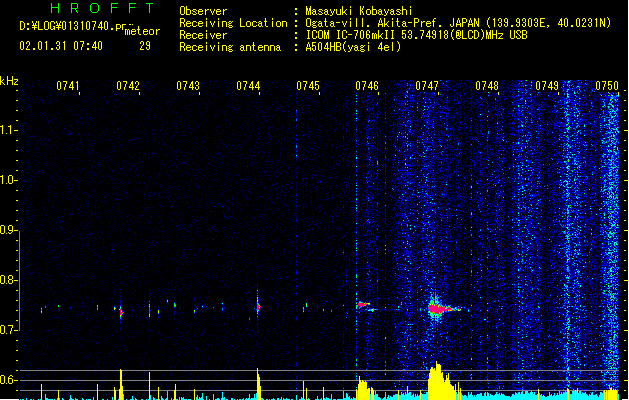The height and width of the screenshot is (400, 629).
Task: Click the meteor echo at 0744
Action: [258, 307]
